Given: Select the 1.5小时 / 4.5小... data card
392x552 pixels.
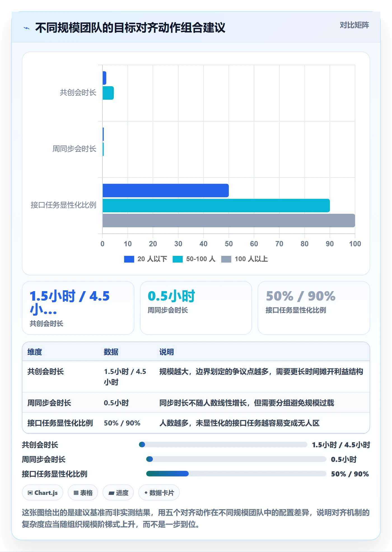Looking at the screenshot, I should coord(78,308).
